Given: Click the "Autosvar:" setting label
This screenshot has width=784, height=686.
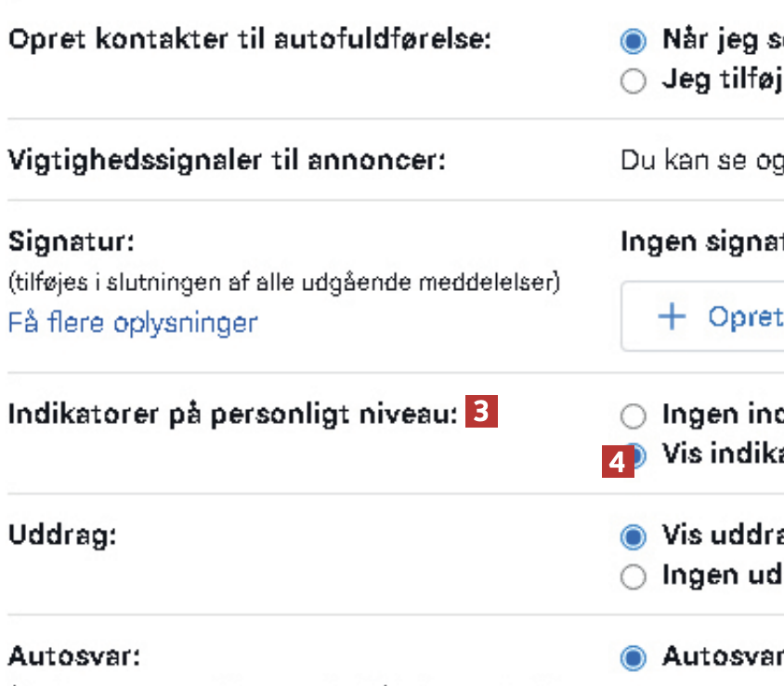Looking at the screenshot, I should tap(74, 657).
